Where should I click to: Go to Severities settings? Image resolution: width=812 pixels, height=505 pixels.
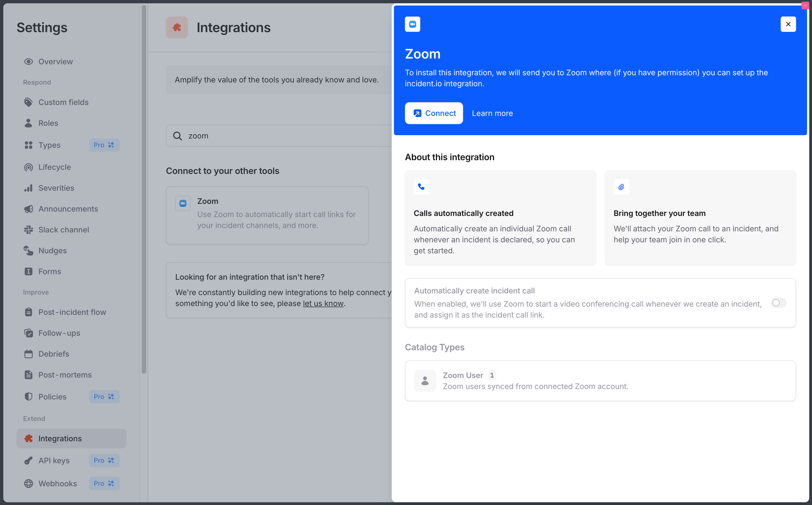coord(56,188)
